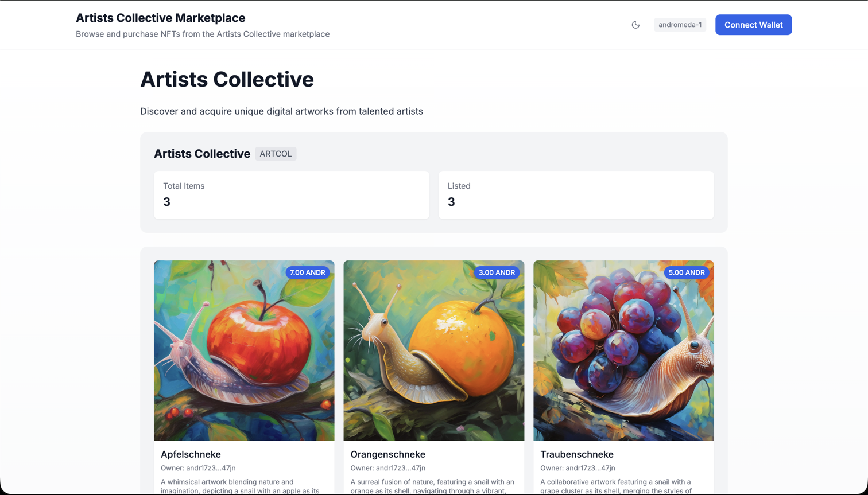
Task: Click the ARTCOL collection symbol badge
Action: tap(276, 153)
